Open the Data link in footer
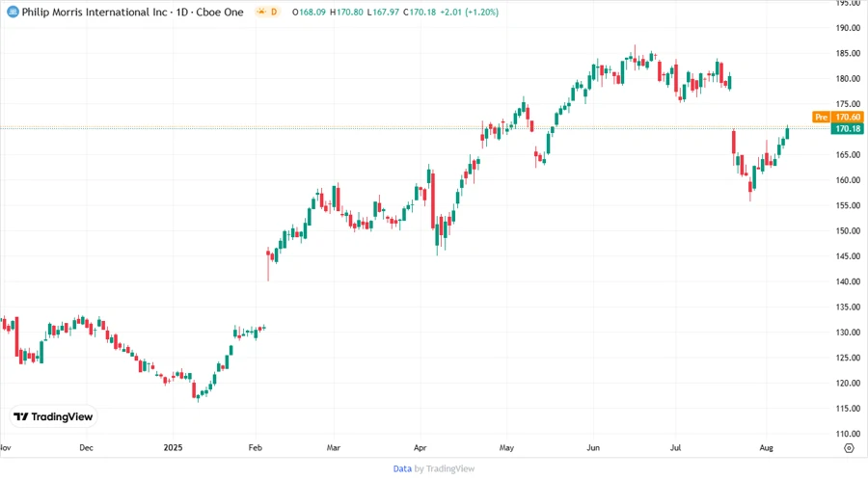Screen dimensions: 868x480 click(x=402, y=468)
